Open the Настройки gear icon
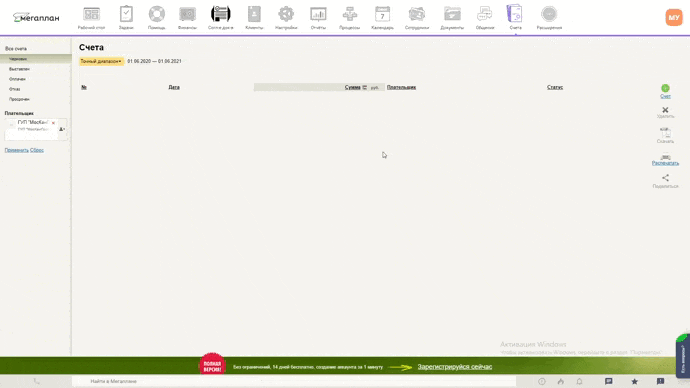 (x=286, y=14)
